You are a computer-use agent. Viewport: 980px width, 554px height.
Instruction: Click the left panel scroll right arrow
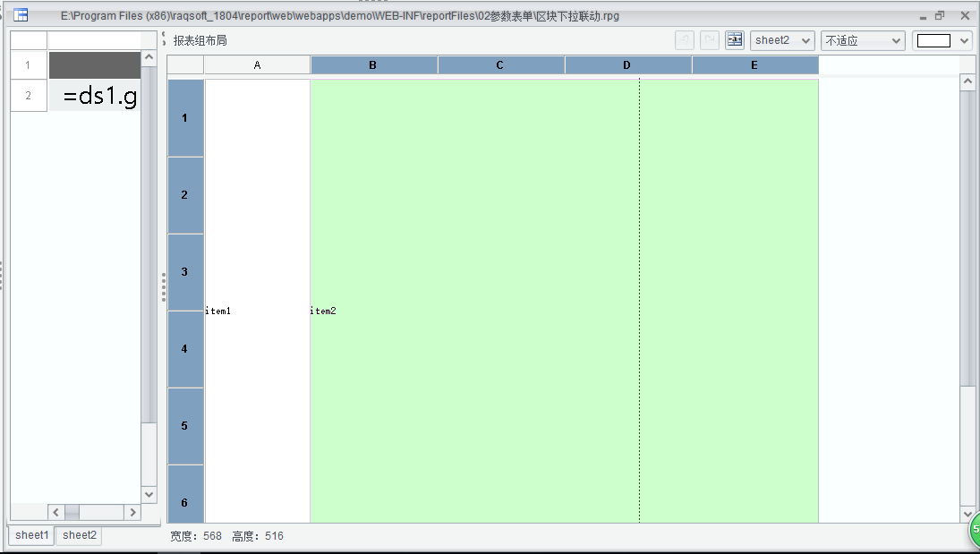tap(132, 513)
